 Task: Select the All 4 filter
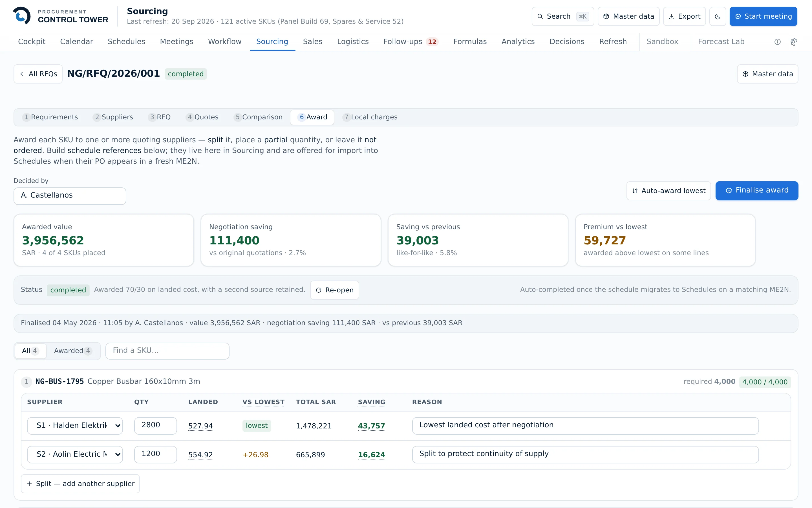click(30, 351)
